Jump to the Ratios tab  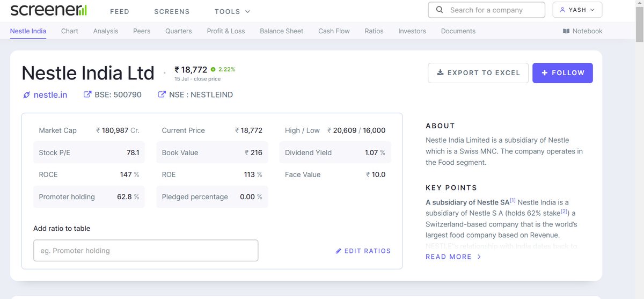coord(374,31)
